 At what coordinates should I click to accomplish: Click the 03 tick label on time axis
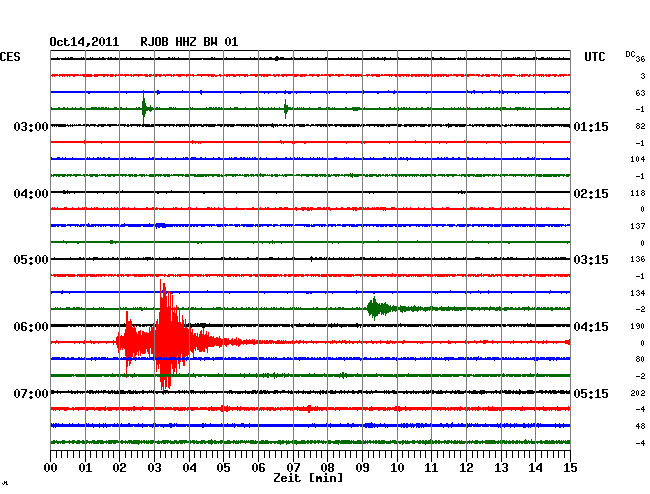(x=154, y=467)
